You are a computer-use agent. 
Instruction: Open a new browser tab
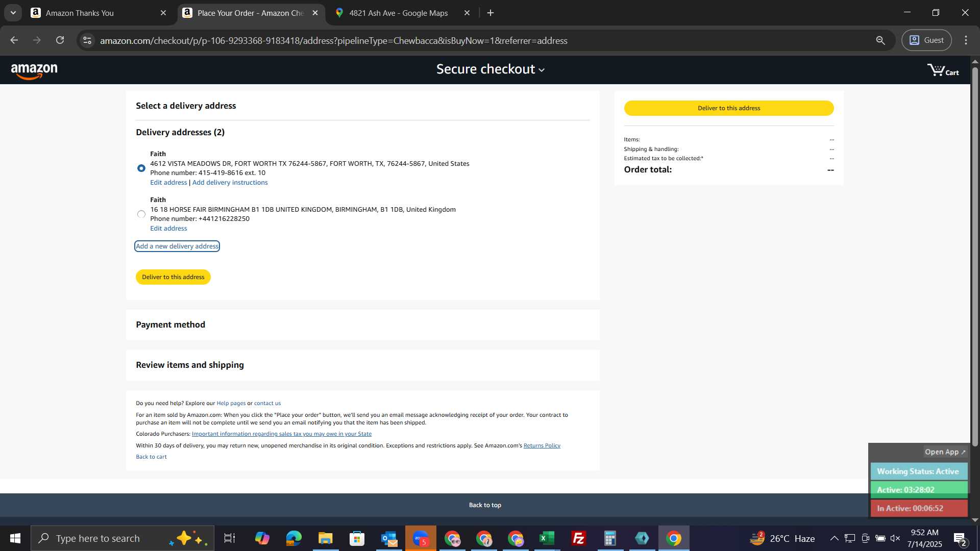click(491, 13)
